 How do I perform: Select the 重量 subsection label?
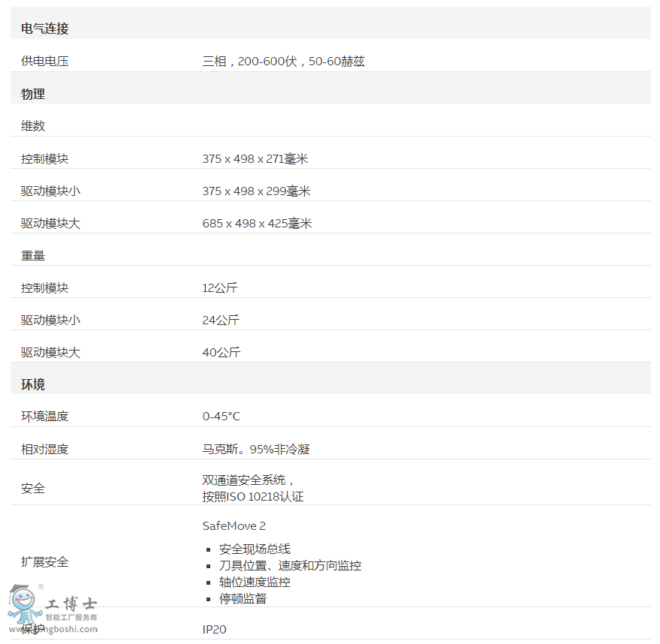[x=32, y=255]
